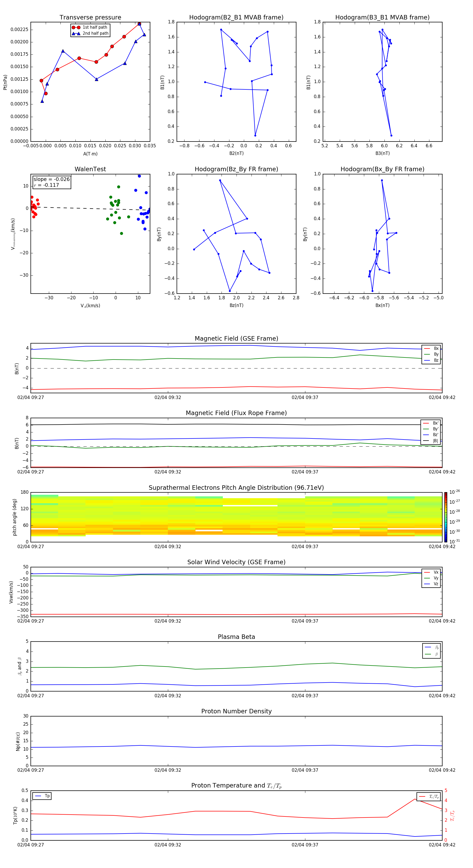Click the "Plasma Beta" panel title
This screenshot has width=473, height=868.
tap(236, 637)
